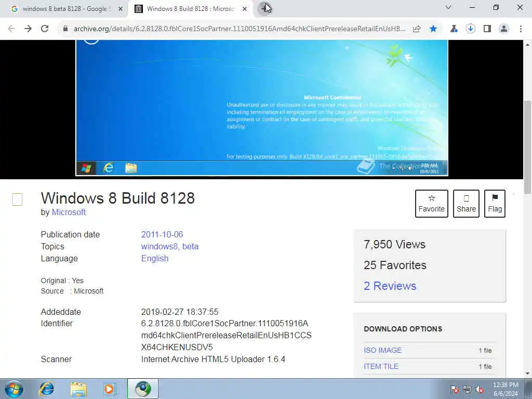This screenshot has height=399, width=532.
Task: Click the muted volume tray icon
Action: pyautogui.click(x=480, y=389)
